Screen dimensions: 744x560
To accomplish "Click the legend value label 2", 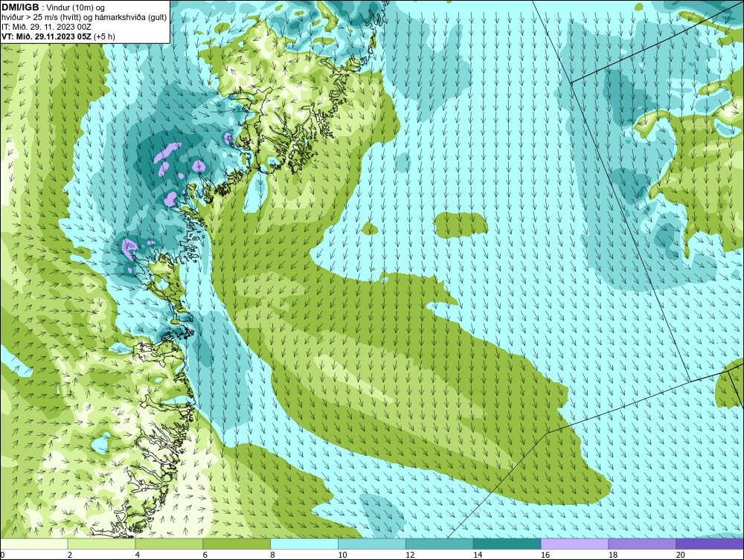I will 70,555.
